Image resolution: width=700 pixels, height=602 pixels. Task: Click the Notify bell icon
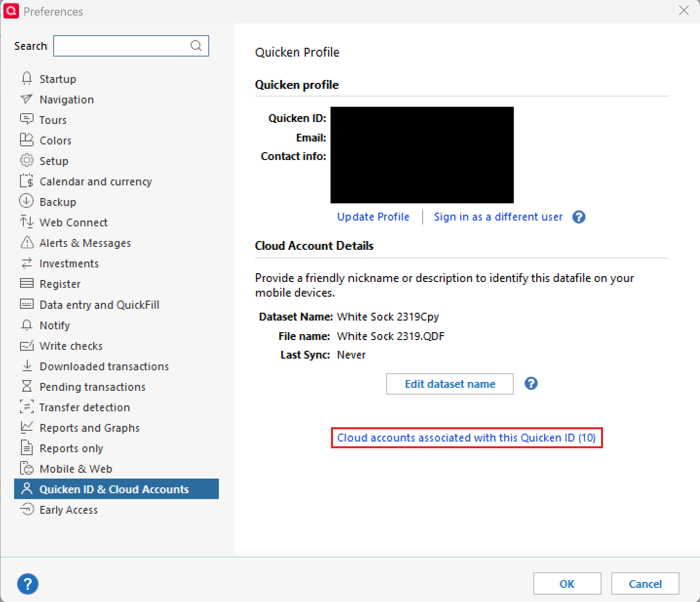coord(27,325)
